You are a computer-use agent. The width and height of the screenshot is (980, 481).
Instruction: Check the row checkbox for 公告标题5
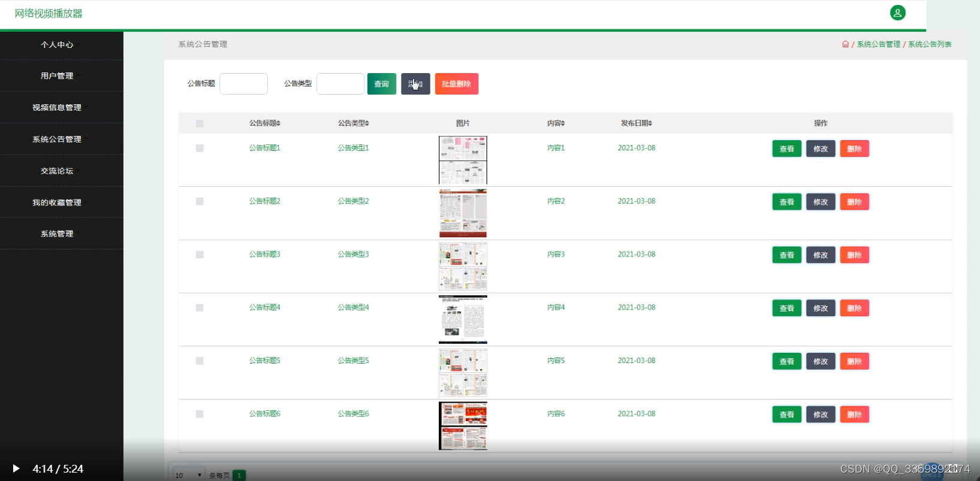[x=200, y=361]
